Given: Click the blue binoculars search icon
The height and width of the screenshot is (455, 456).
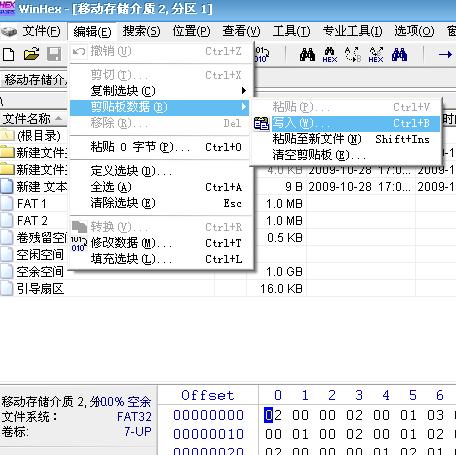Looking at the screenshot, I should click(399, 55).
